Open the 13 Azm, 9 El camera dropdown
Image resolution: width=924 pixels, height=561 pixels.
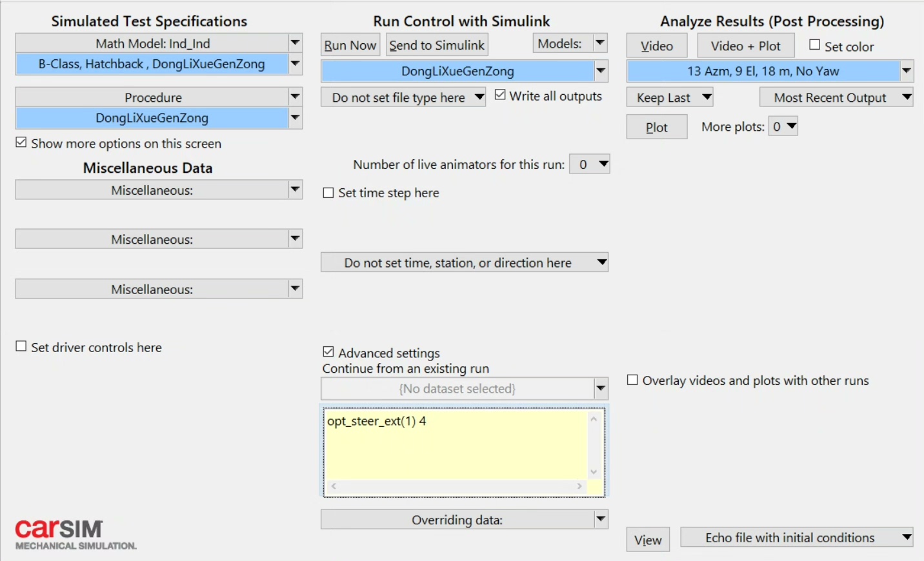click(x=907, y=71)
